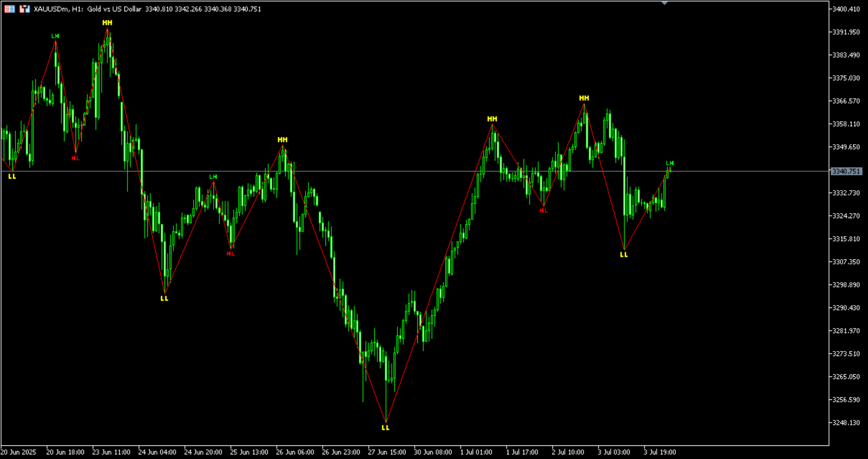The image size is (868, 459).
Task: Click the 3290.430 price scale value
Action: coord(846,307)
